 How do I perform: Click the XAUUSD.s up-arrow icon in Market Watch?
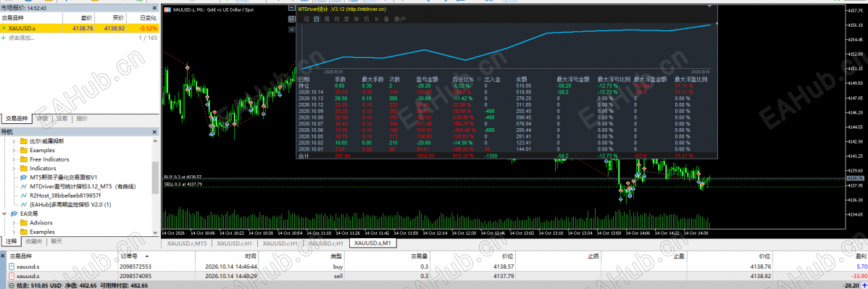tap(4, 28)
